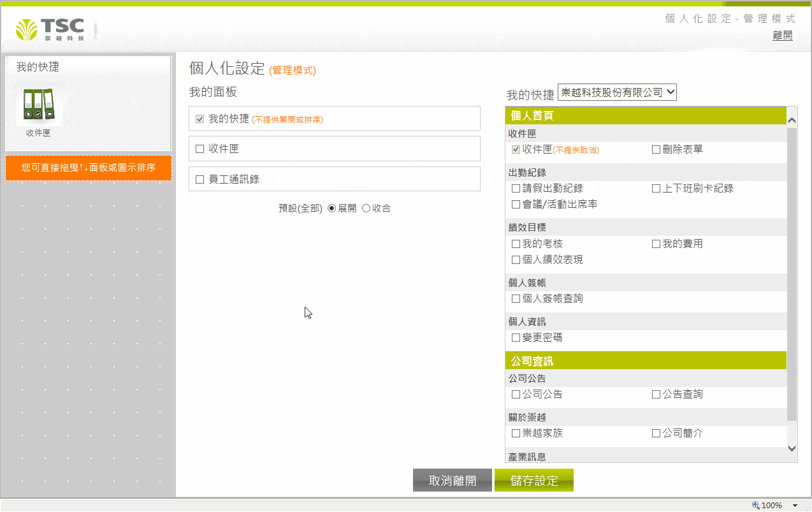Click the TSC company logo
The width and height of the screenshot is (812, 512).
(51, 29)
